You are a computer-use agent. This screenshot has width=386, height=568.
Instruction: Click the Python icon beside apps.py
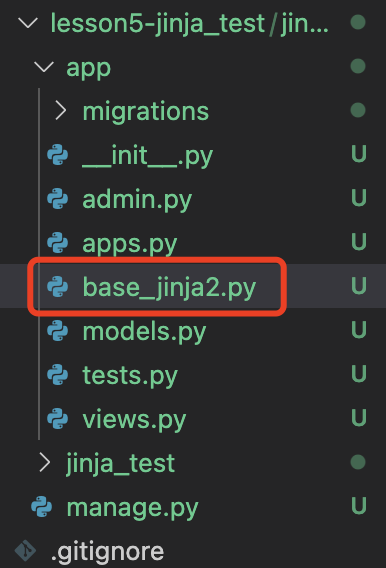click(x=58, y=242)
